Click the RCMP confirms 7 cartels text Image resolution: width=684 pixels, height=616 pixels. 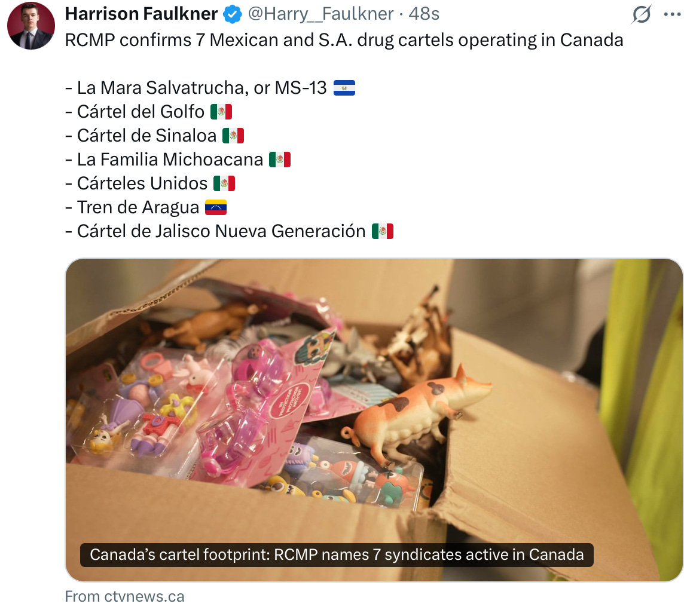344,40
